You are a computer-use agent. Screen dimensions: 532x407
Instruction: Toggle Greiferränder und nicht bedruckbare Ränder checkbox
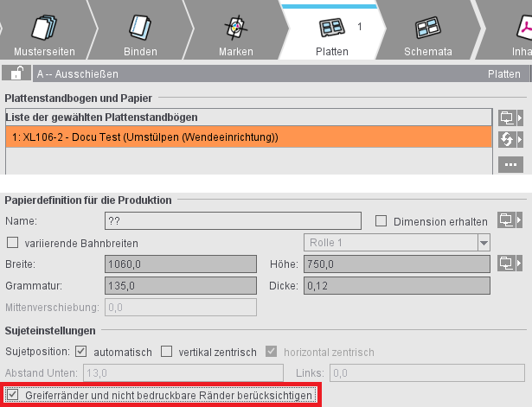coord(13,395)
